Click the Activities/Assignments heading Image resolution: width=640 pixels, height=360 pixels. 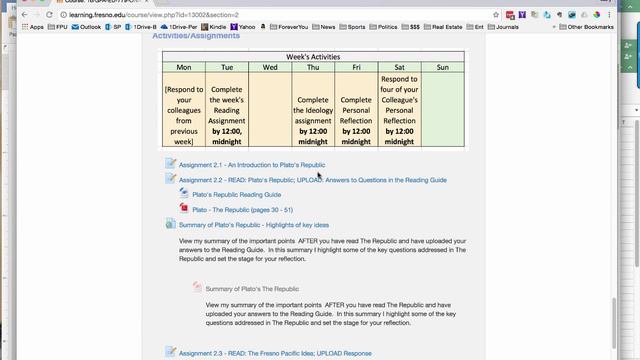(x=196, y=36)
